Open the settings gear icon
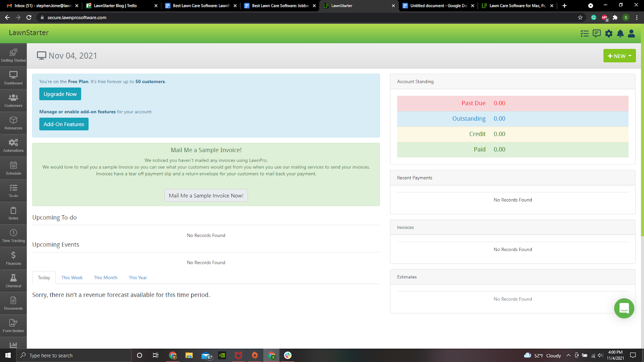The height and width of the screenshot is (362, 644). [608, 34]
